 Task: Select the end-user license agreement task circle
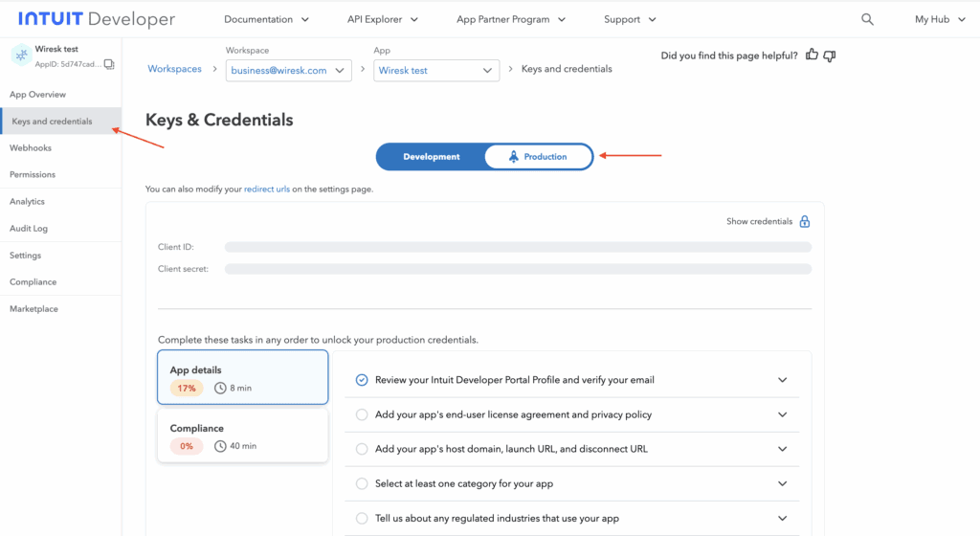pyautogui.click(x=362, y=414)
